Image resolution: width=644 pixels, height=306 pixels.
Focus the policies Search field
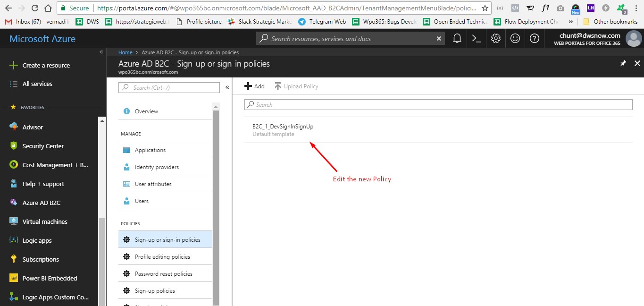click(x=438, y=104)
